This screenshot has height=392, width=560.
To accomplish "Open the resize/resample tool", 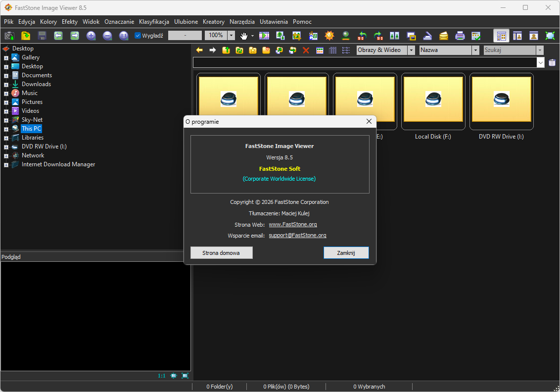I will pos(280,36).
